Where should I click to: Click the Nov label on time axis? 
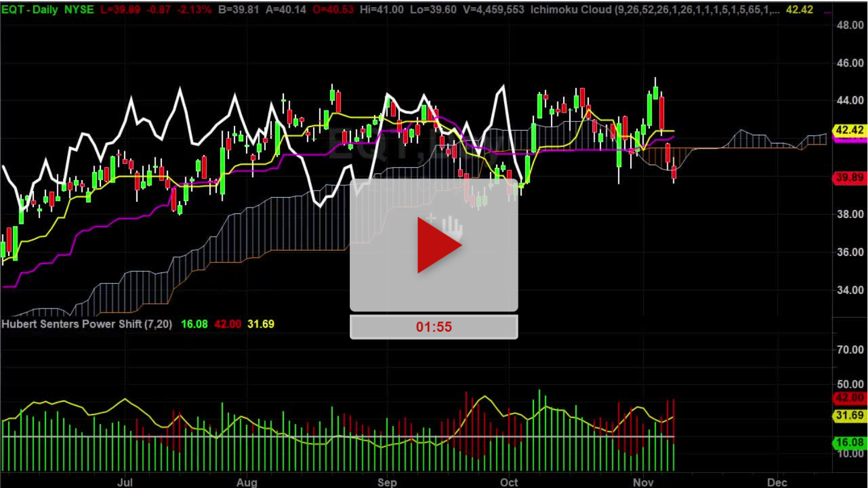point(643,482)
